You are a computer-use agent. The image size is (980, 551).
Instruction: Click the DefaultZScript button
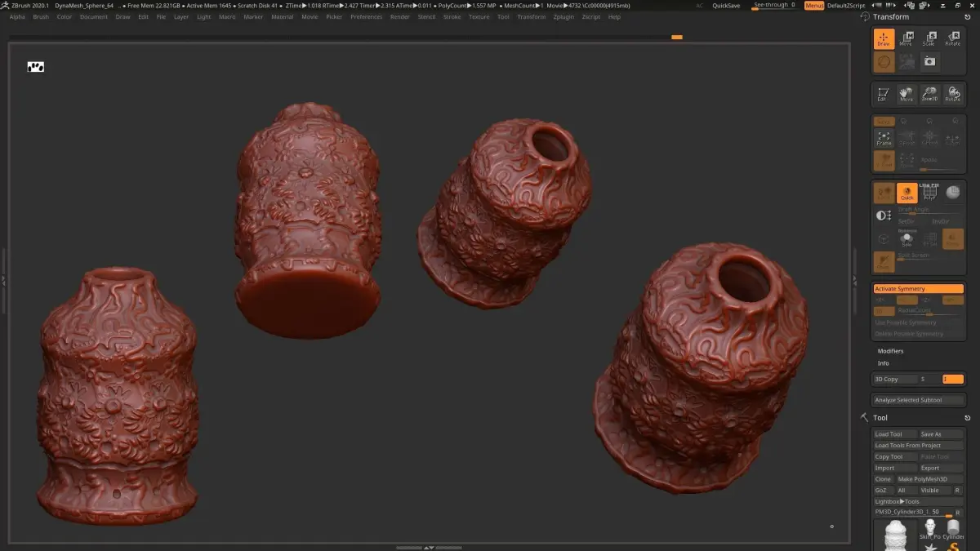[x=847, y=5]
